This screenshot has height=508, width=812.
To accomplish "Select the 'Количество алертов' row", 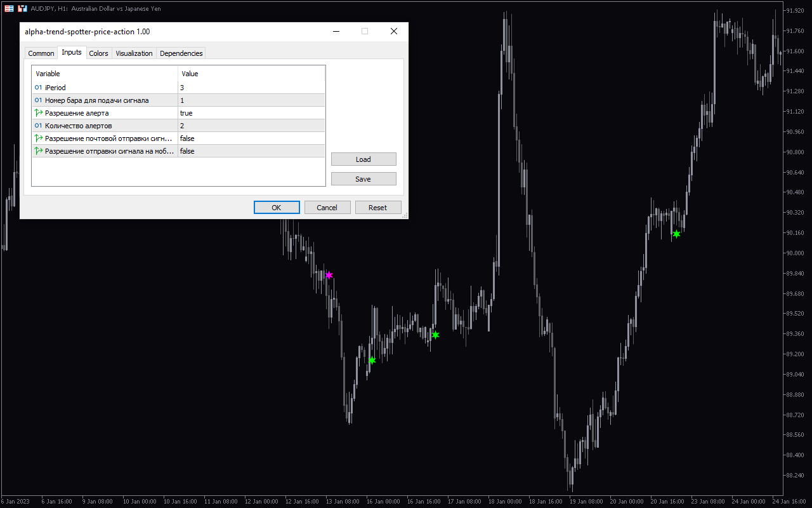I will (178, 126).
